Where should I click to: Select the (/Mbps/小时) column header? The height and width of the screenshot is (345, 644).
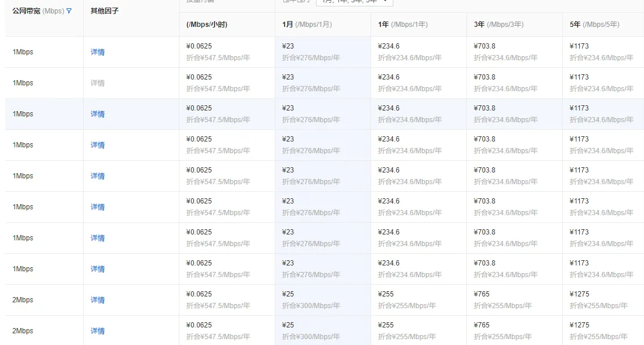(x=207, y=24)
